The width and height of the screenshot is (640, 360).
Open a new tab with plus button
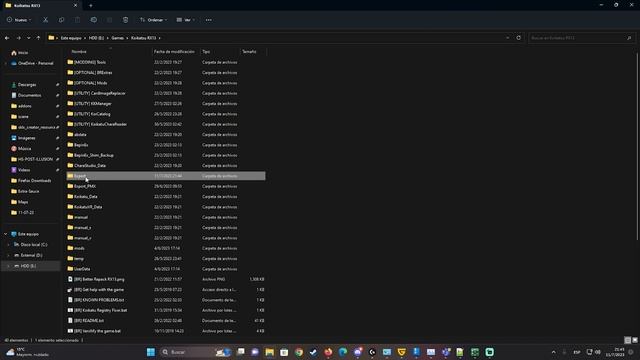tap(91, 5)
